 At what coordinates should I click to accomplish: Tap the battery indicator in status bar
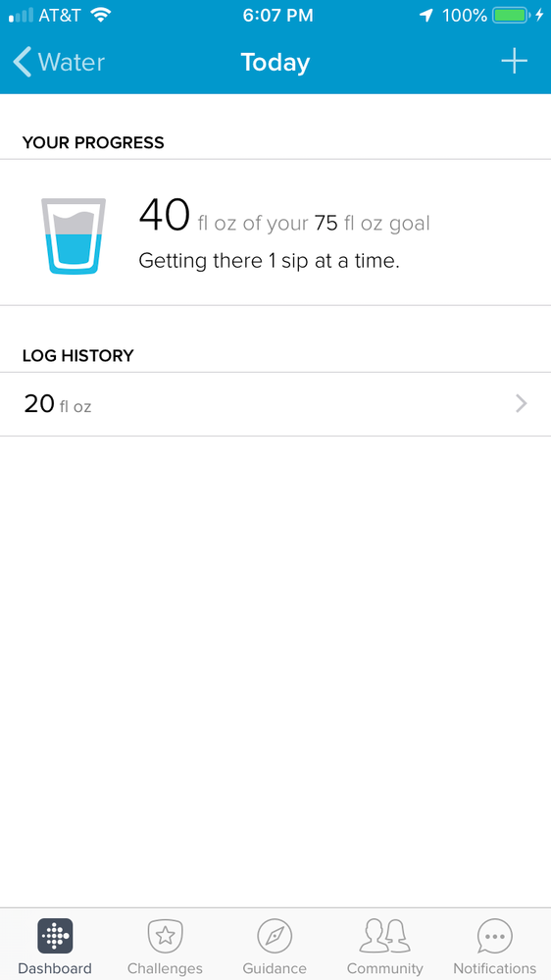[512, 15]
